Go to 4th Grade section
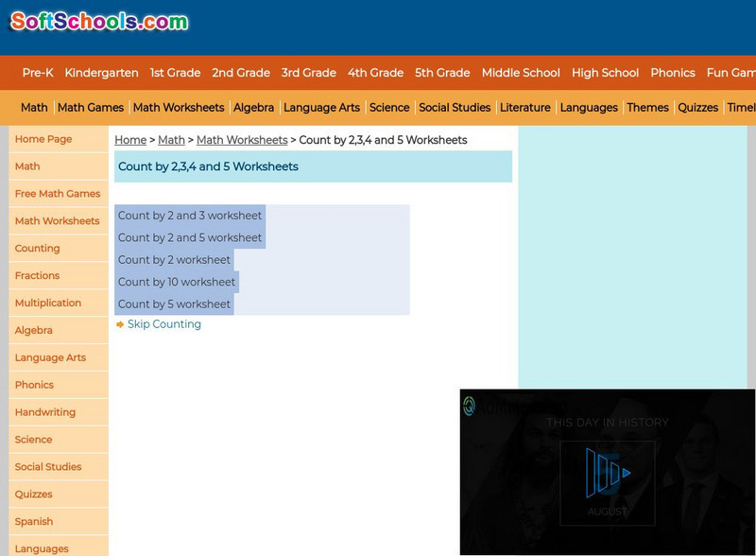 pos(375,73)
